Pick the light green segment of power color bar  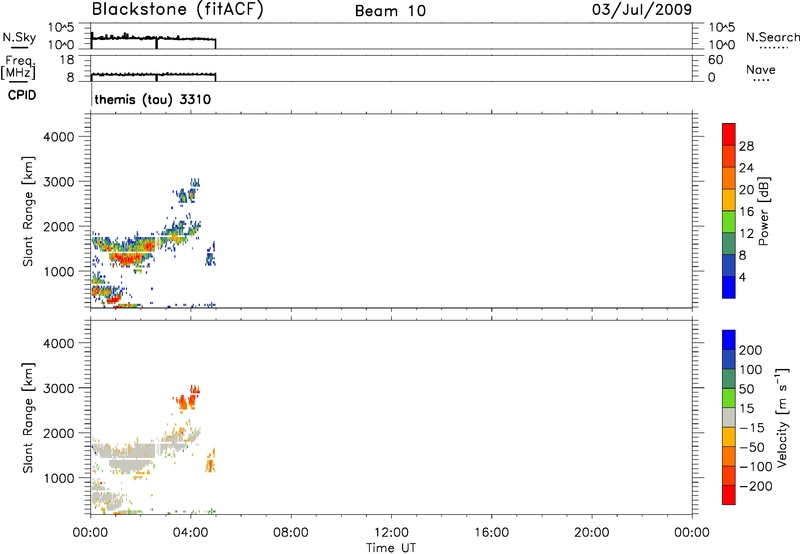[729, 222]
